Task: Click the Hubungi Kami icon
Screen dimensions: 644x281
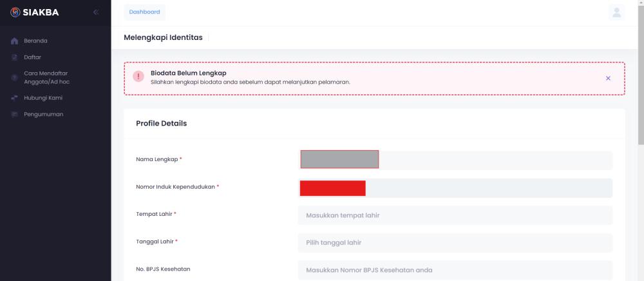Action: tap(14, 98)
